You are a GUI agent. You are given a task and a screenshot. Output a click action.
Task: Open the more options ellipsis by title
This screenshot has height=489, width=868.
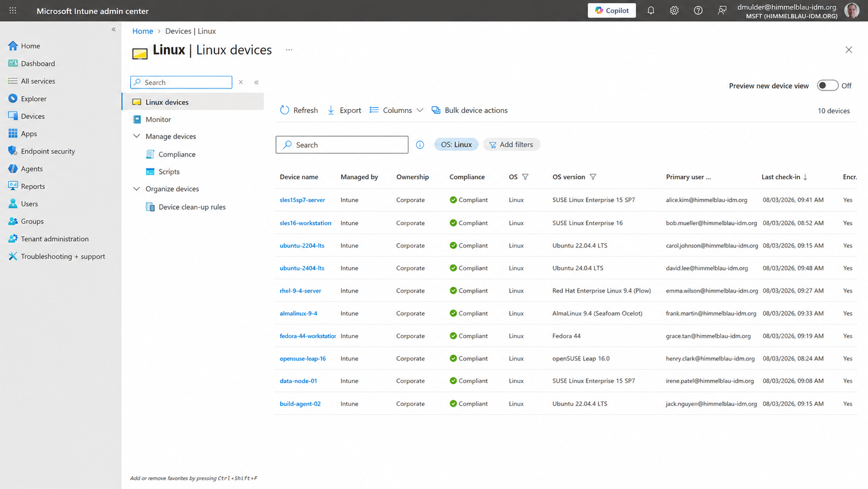pyautogui.click(x=289, y=50)
